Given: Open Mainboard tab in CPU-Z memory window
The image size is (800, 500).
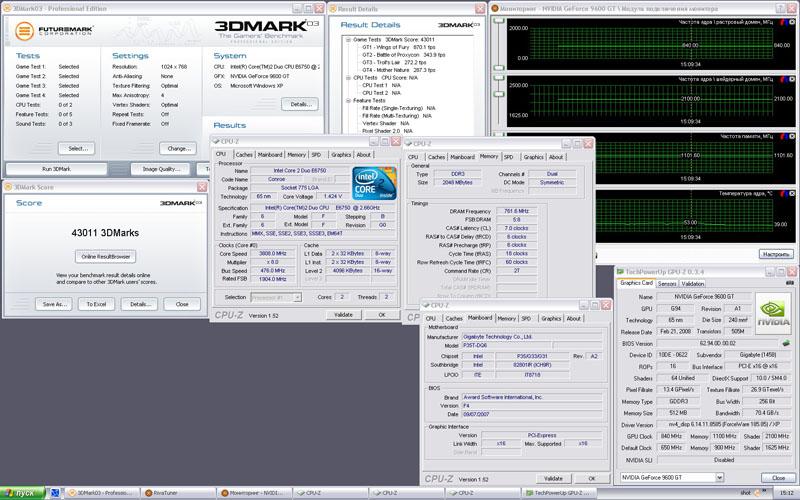Looking at the screenshot, I should tap(462, 157).
